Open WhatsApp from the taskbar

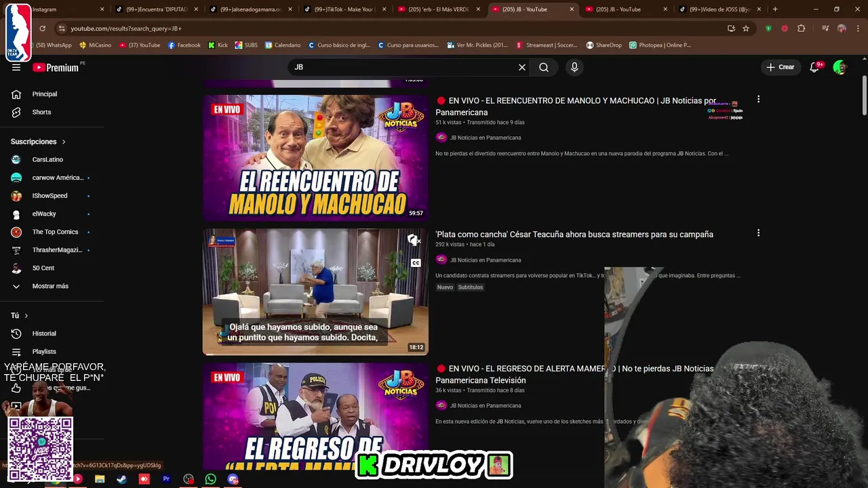coord(211,479)
